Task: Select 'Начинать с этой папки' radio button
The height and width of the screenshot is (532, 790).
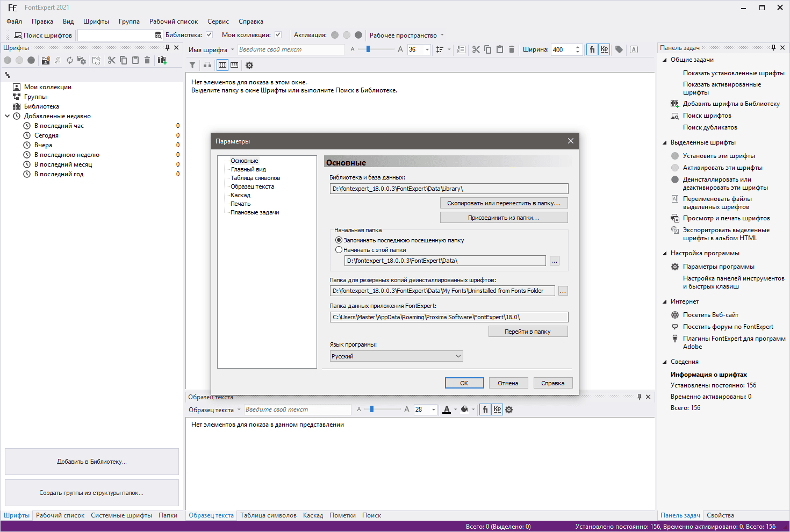Action: [339, 250]
